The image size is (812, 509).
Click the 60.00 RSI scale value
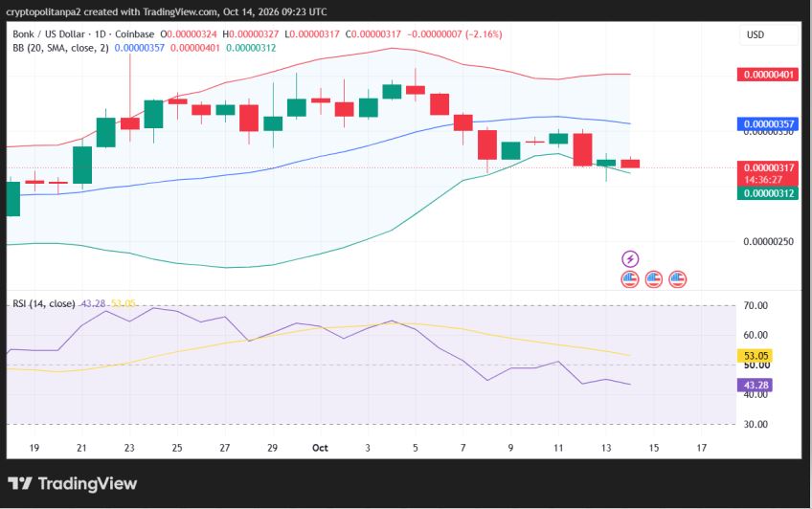click(x=756, y=335)
